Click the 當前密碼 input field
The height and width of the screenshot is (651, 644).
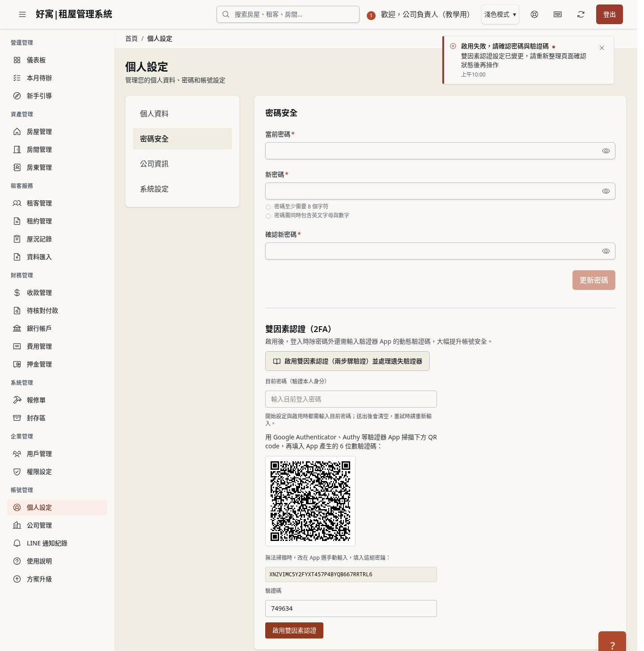click(440, 151)
